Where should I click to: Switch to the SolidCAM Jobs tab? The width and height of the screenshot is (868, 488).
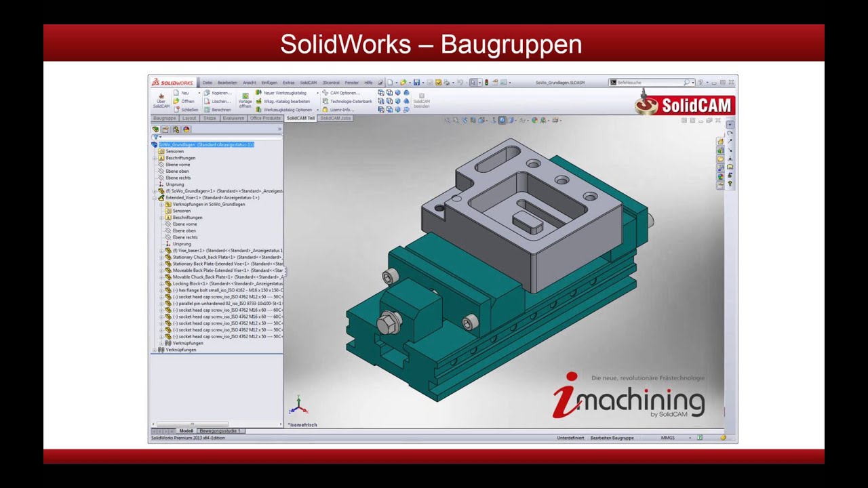tap(336, 118)
